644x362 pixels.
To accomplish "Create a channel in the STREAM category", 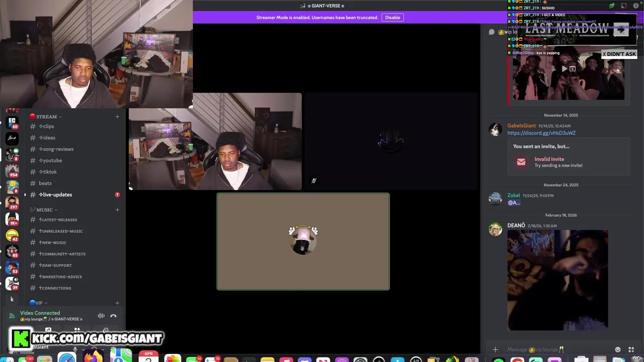I will point(117,117).
